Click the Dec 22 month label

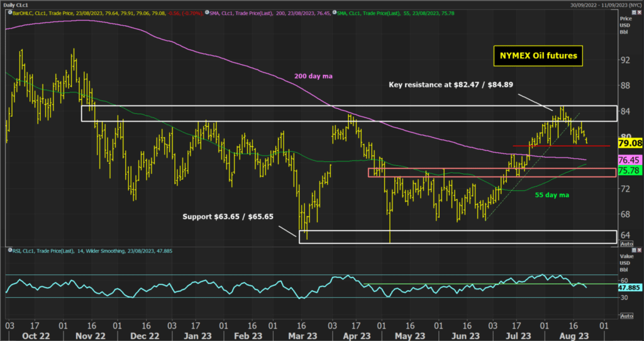point(145,336)
